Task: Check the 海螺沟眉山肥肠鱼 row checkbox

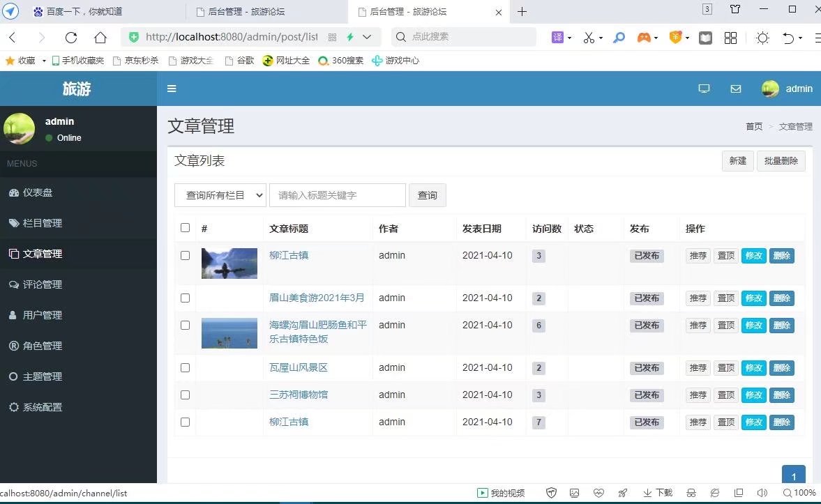Action: [x=185, y=325]
